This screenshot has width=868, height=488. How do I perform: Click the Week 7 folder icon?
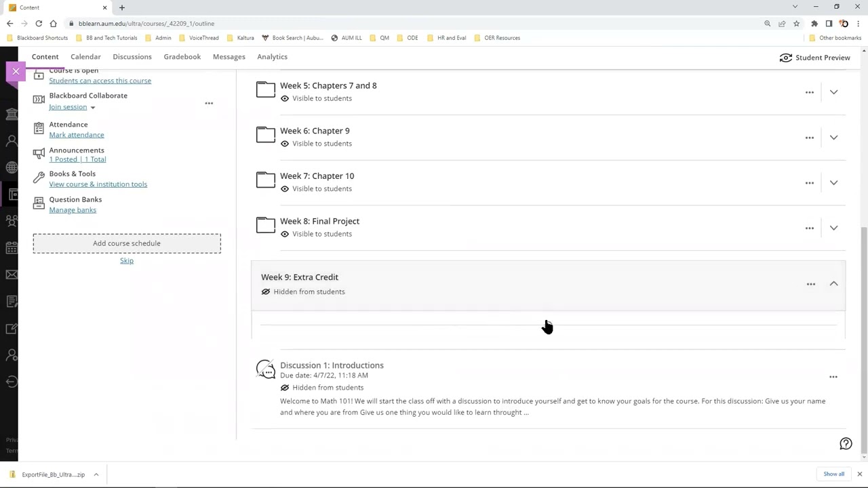266,180
